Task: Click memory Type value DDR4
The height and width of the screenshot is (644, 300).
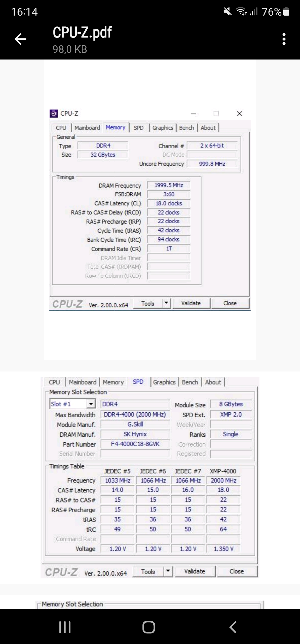Action: [103, 145]
